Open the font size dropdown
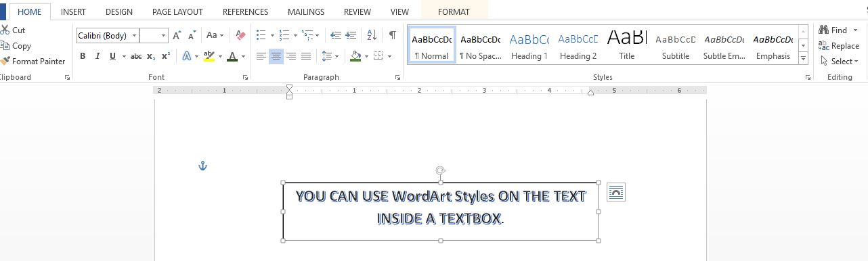 click(163, 35)
